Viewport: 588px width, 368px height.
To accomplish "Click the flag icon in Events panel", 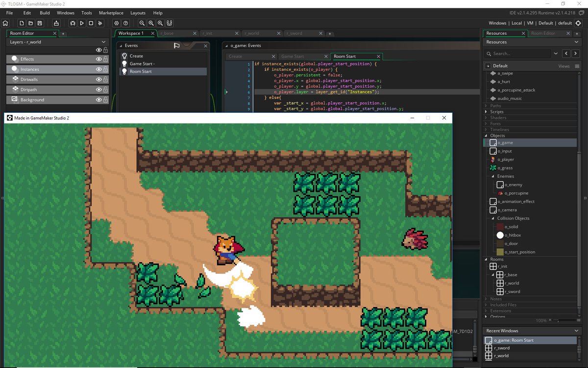I will coord(177,46).
